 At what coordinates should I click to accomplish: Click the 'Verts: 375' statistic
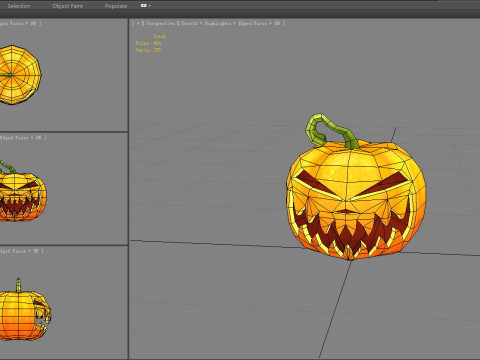click(148, 50)
